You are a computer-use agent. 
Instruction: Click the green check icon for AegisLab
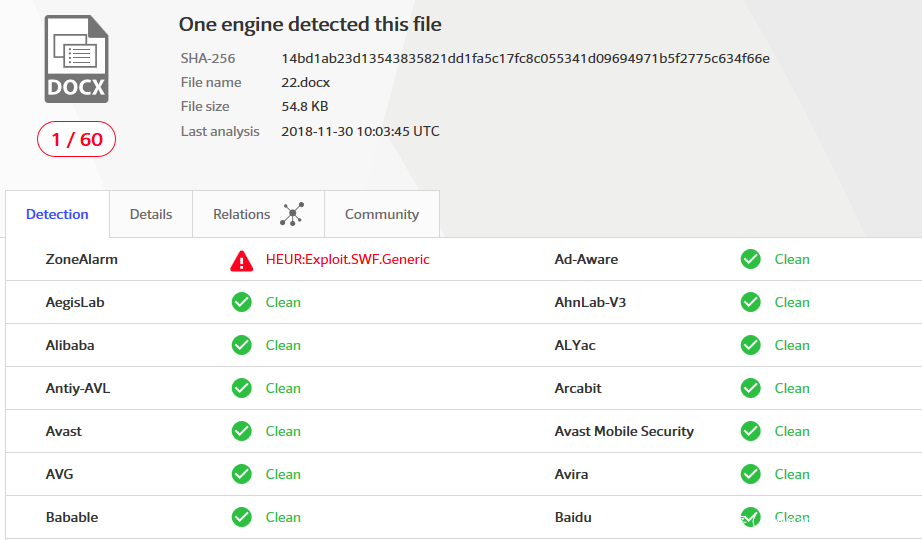242,302
